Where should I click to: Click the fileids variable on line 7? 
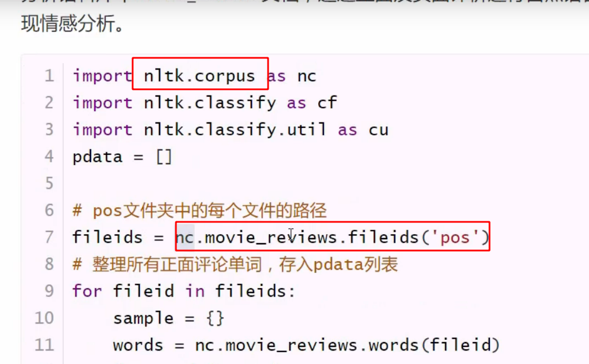(x=107, y=237)
